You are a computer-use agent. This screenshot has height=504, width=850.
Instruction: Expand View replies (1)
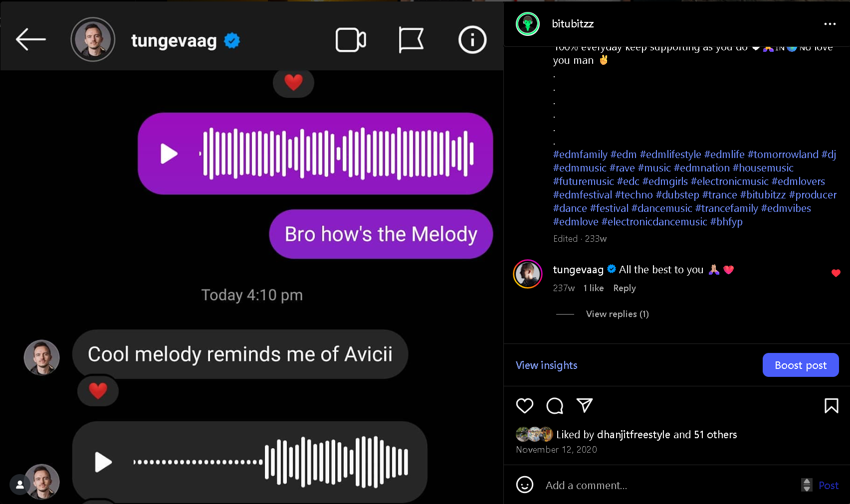tap(617, 314)
